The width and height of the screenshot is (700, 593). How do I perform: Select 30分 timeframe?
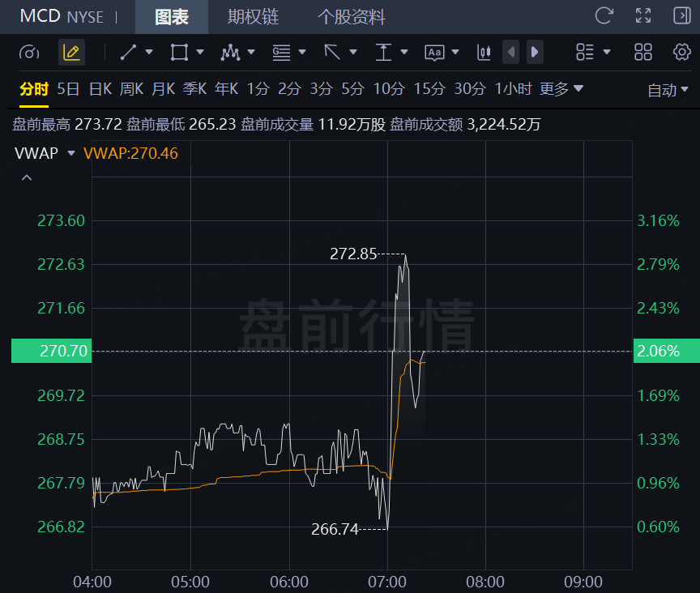(470, 89)
